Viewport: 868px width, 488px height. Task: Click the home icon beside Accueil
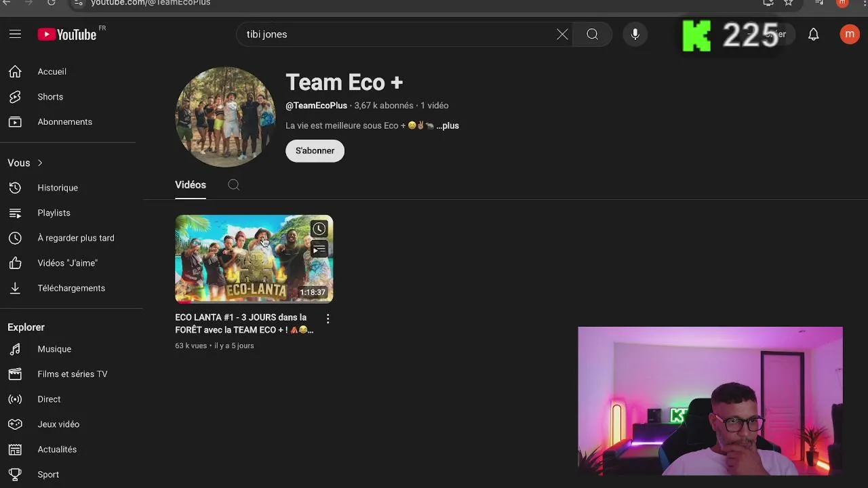click(15, 72)
